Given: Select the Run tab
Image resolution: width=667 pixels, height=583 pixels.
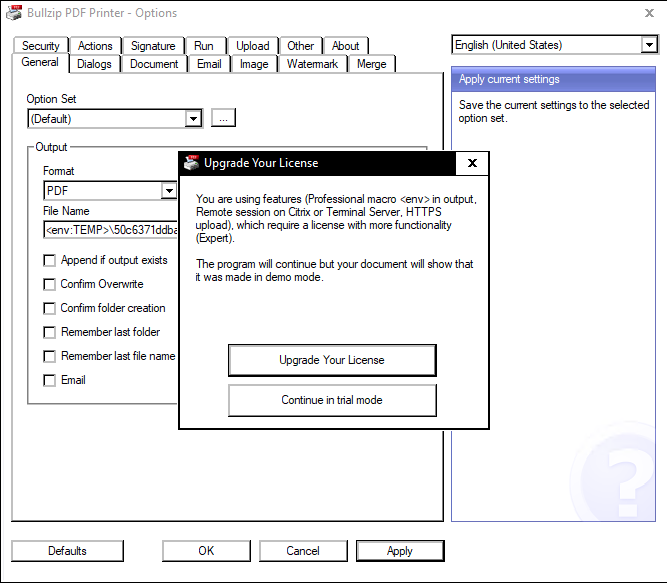Looking at the screenshot, I should click(204, 46).
